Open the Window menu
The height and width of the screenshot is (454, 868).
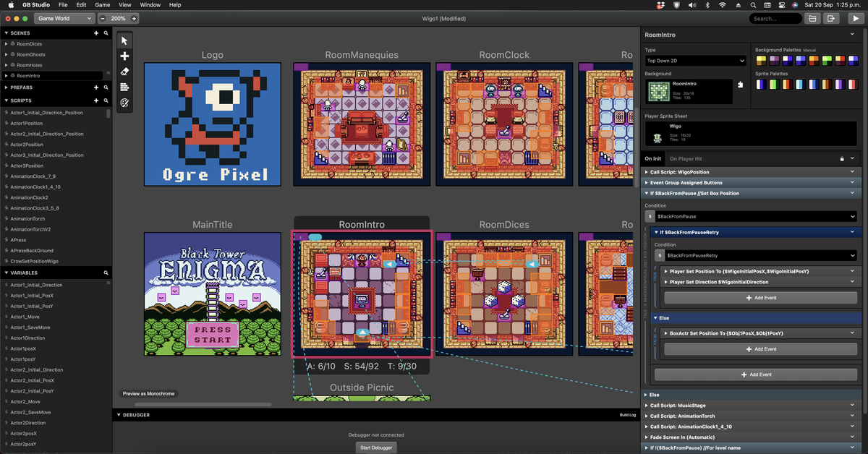[150, 5]
